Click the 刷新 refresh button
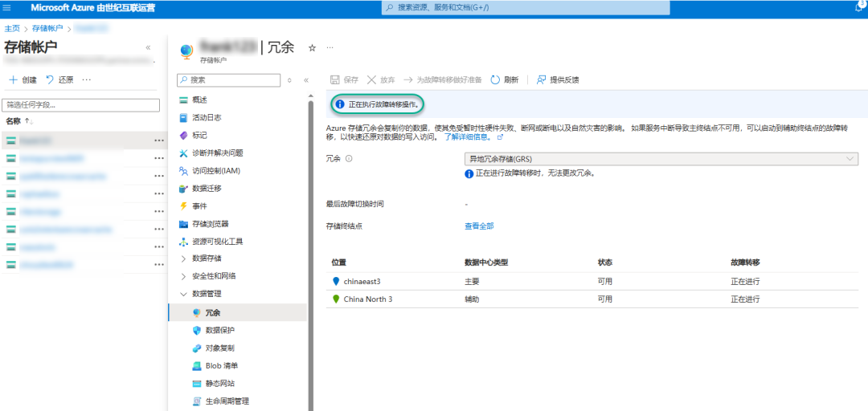 pos(504,79)
